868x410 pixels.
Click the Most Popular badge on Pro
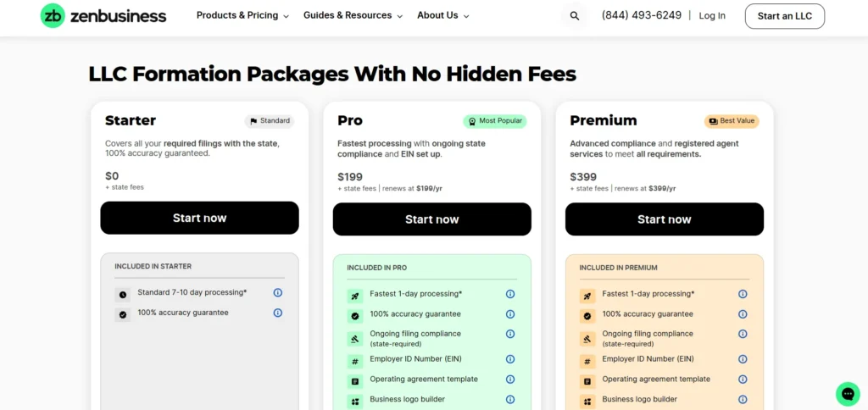coord(494,121)
